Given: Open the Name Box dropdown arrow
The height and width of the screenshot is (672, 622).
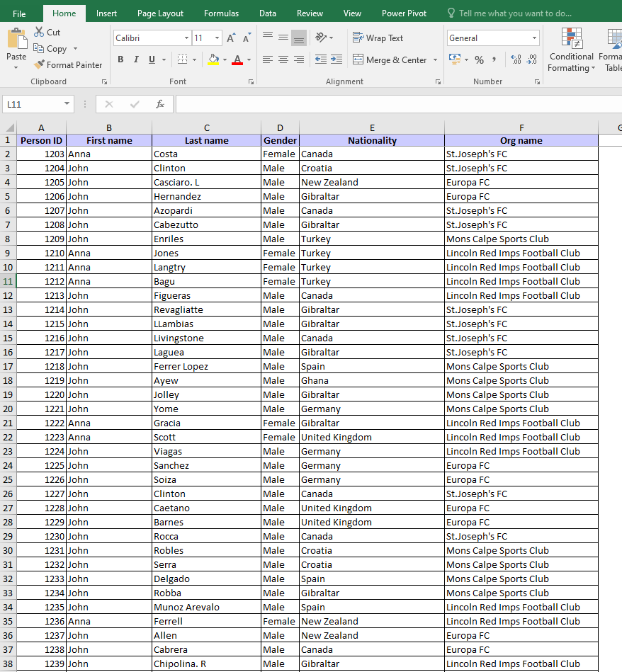Looking at the screenshot, I should coord(67,104).
